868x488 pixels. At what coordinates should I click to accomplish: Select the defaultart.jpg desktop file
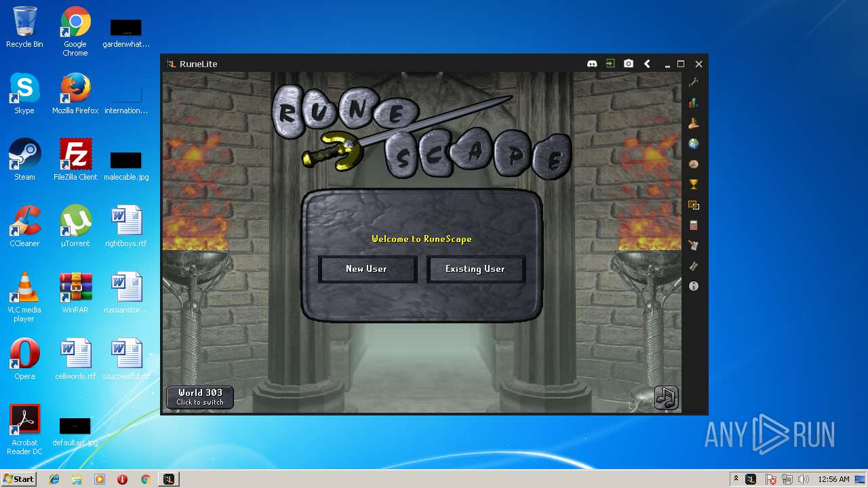coord(75,432)
